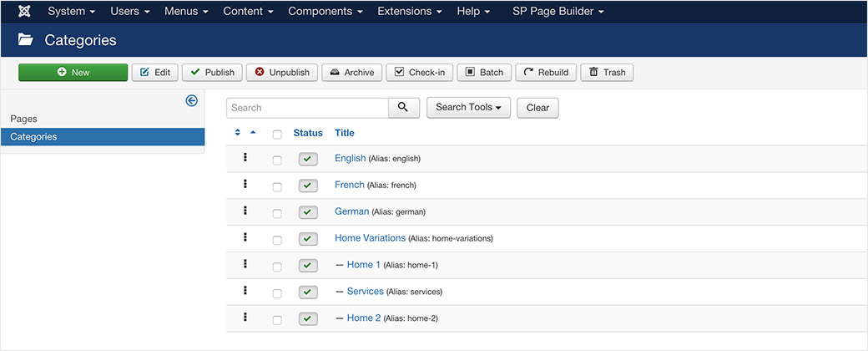Click the Joomla logo icon

(24, 12)
